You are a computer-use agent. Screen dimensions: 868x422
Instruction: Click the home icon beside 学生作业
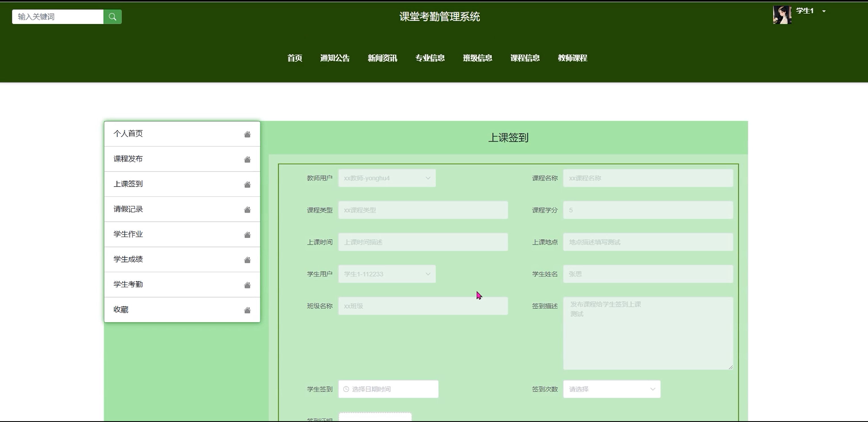point(247,235)
